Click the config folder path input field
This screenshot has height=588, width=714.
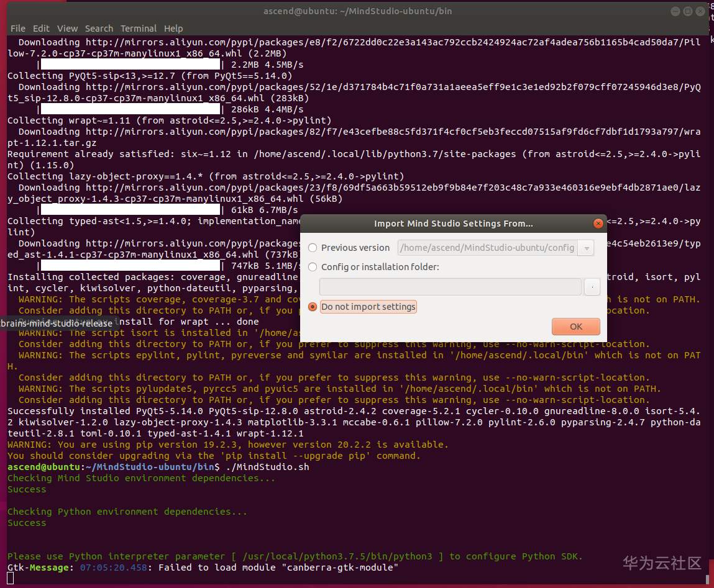pos(451,287)
